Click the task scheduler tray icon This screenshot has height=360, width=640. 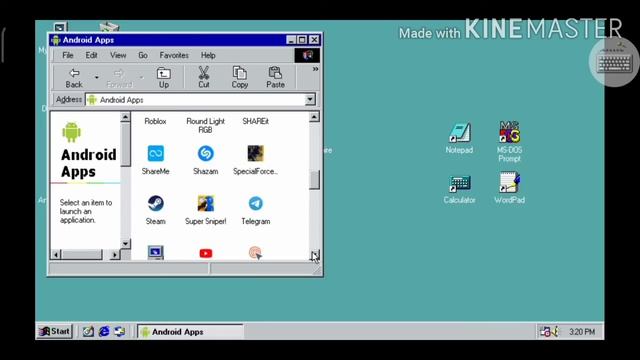[545, 332]
